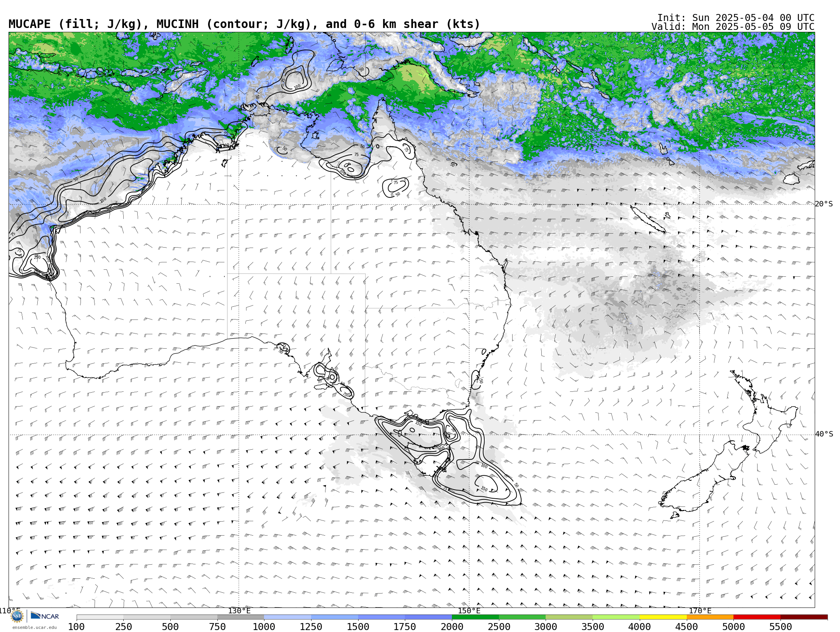Click the colorbar label 250
The height and width of the screenshot is (632, 840).
(123, 627)
